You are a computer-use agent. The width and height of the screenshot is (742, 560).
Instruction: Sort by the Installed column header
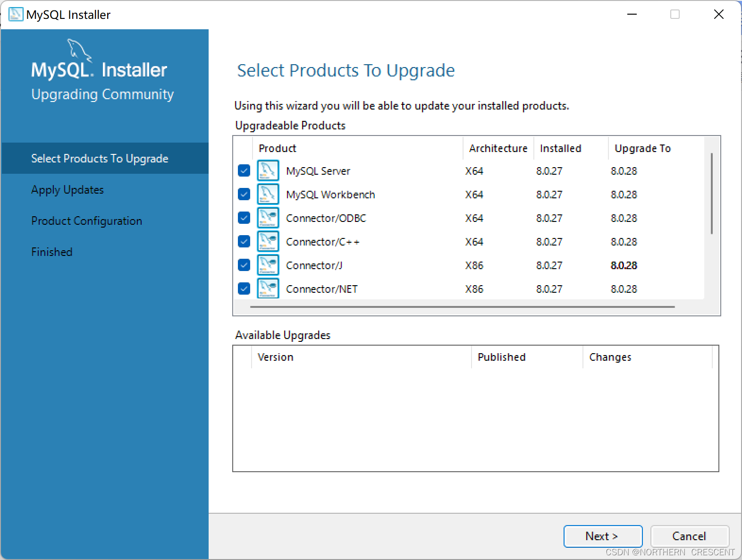coord(571,148)
